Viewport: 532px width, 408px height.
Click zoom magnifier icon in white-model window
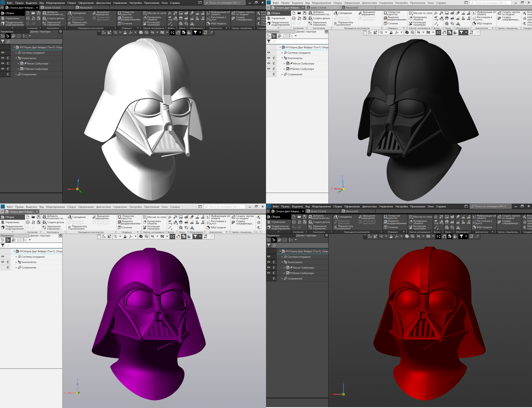[x=115, y=32]
